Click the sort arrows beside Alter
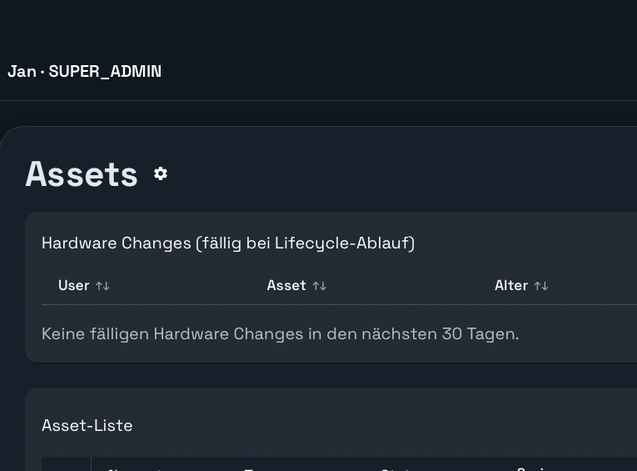Screen dimensions: 637x471 click(x=541, y=286)
